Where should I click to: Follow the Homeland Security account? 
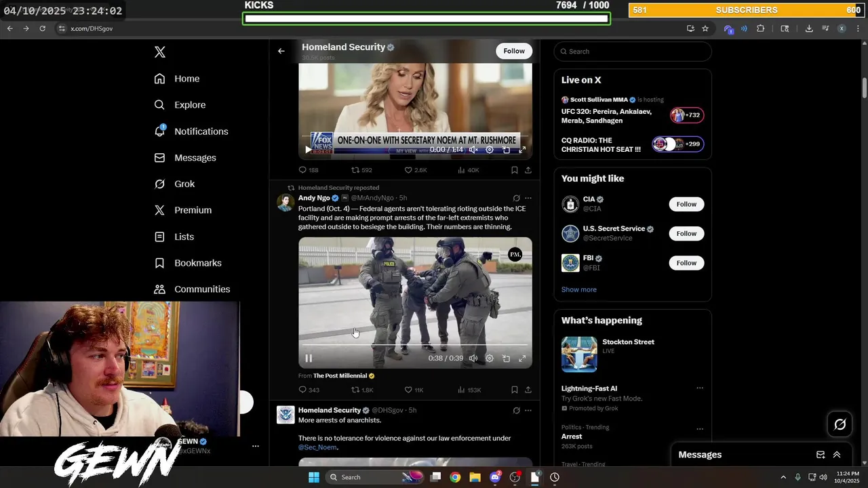click(514, 51)
